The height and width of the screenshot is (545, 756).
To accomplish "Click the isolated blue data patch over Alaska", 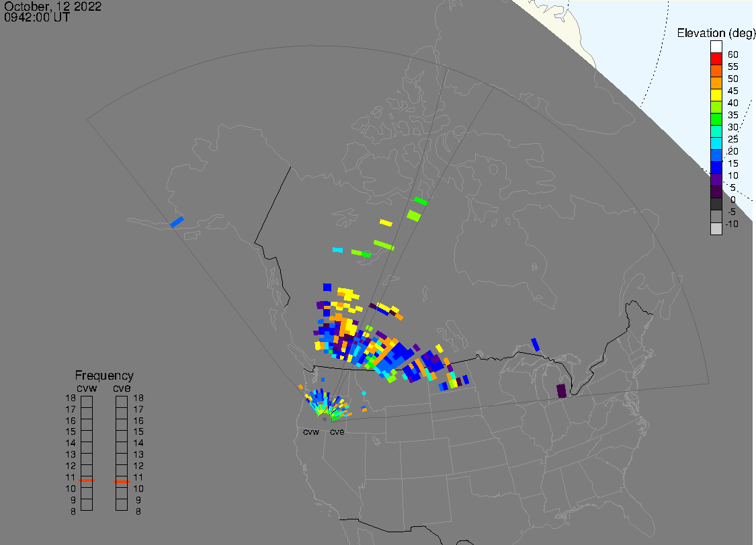I will pos(177,222).
